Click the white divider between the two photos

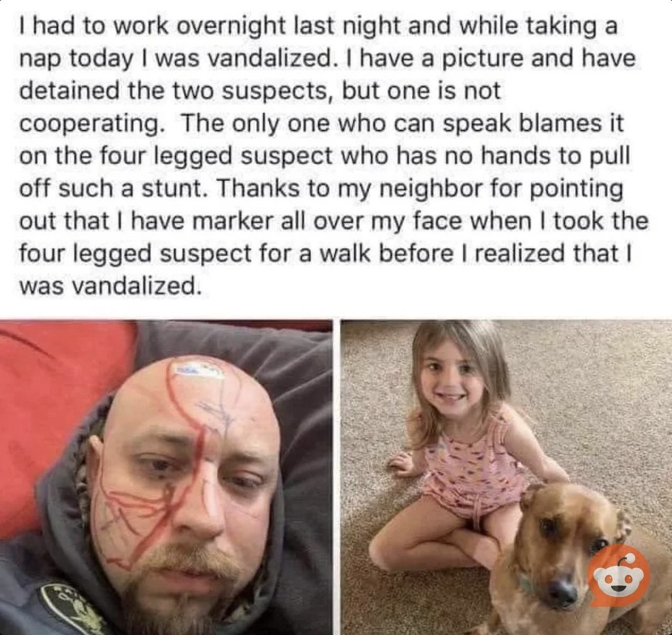337,477
